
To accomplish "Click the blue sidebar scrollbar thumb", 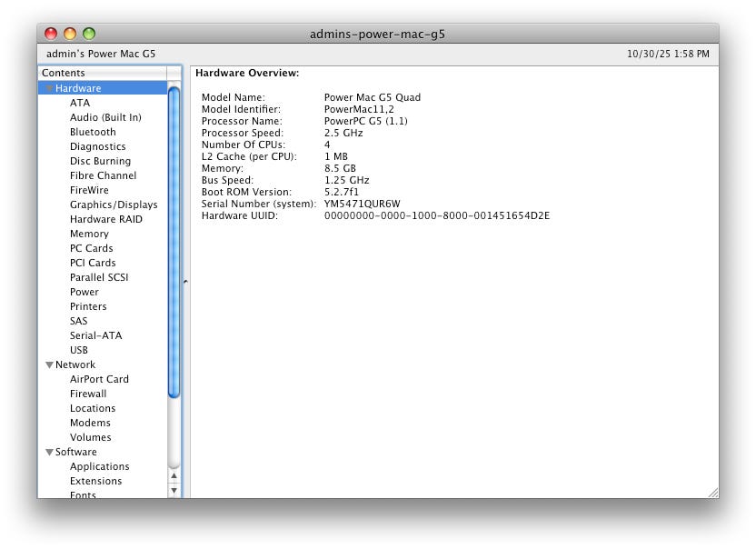I will click(174, 241).
